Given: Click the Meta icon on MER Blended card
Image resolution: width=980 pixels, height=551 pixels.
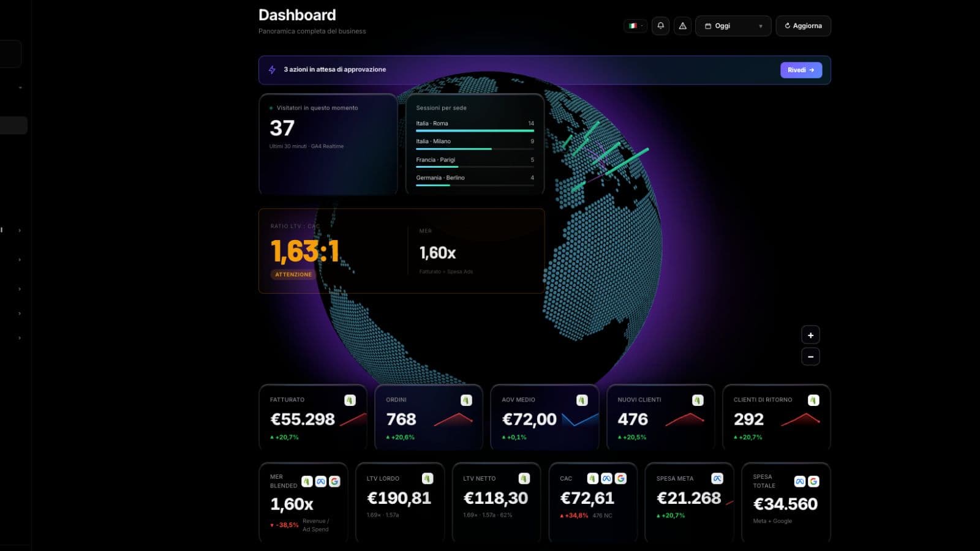Looking at the screenshot, I should click(x=320, y=481).
